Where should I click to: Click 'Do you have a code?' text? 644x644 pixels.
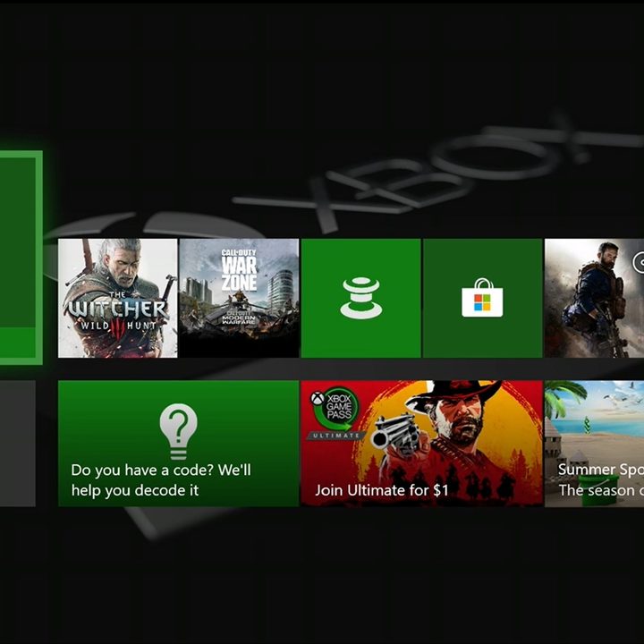[143, 470]
